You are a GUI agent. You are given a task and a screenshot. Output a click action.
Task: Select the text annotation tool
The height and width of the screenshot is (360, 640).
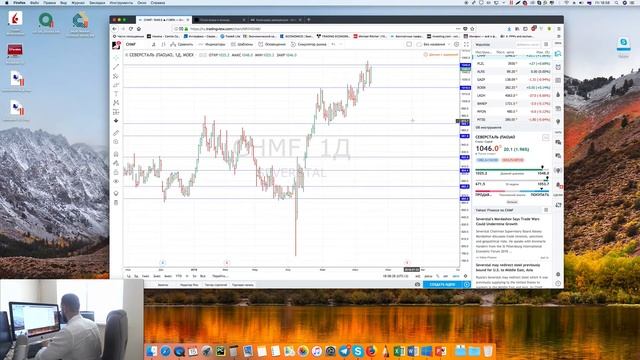(116, 94)
